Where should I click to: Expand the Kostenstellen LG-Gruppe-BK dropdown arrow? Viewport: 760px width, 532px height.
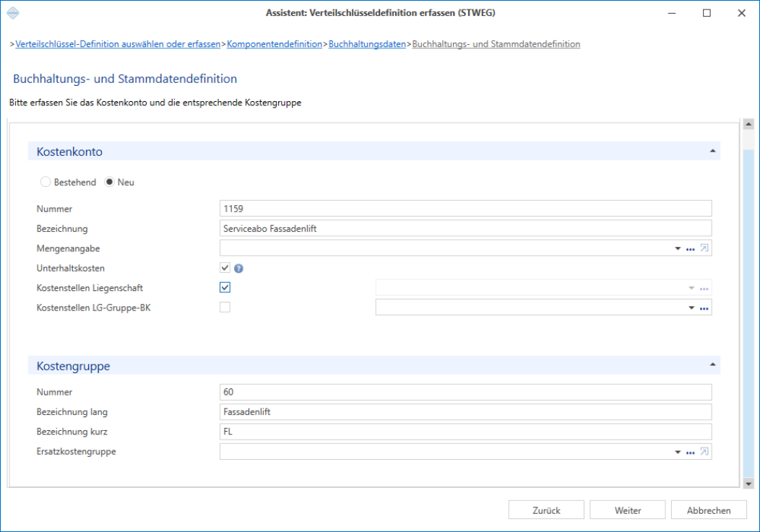(691, 308)
